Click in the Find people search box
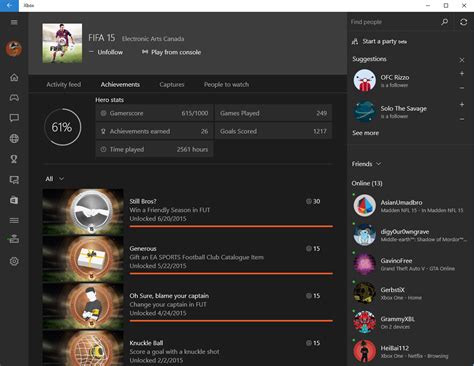The height and width of the screenshot is (366, 474). pos(393,22)
